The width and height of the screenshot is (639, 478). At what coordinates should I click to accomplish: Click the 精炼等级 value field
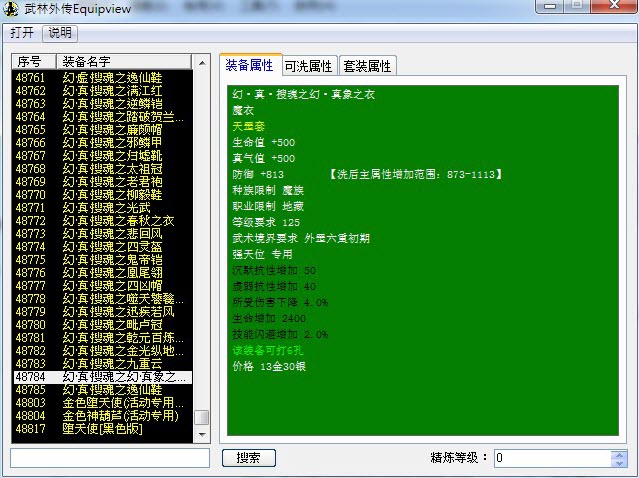pyautogui.click(x=550, y=458)
